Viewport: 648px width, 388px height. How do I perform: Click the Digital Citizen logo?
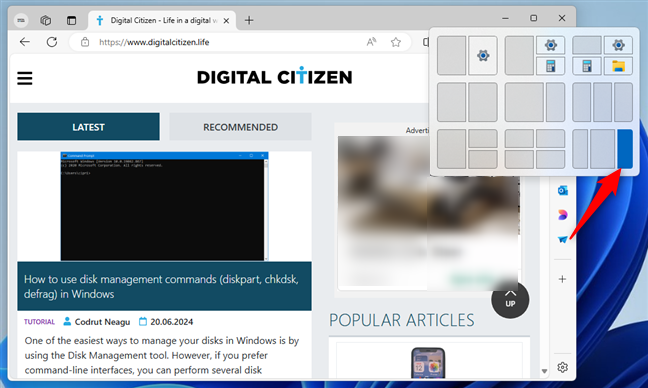click(x=274, y=76)
